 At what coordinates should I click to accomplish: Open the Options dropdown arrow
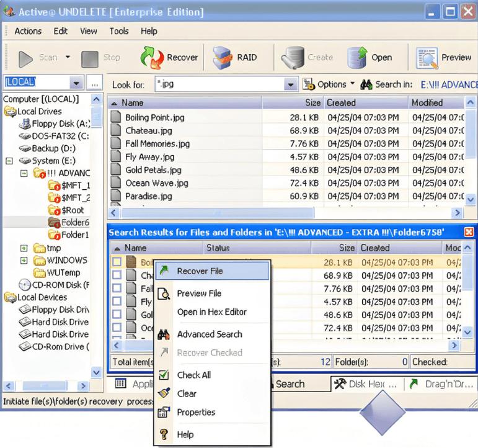click(352, 83)
